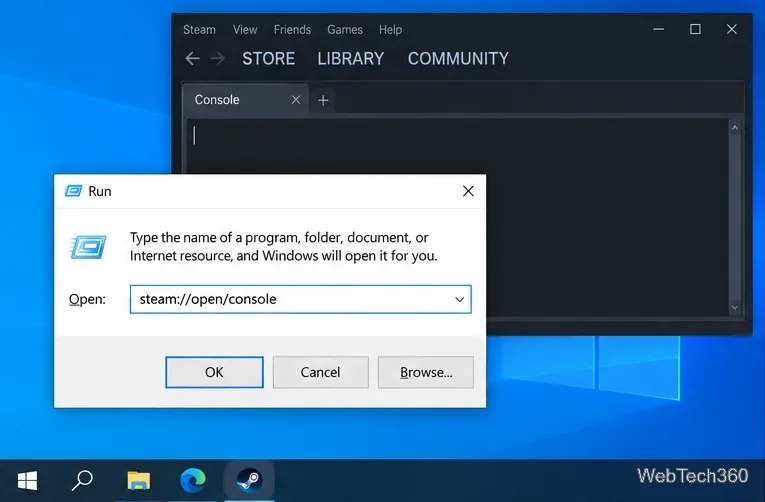The width and height of the screenshot is (765, 502).
Task: Close the Console tab
Action: point(296,100)
